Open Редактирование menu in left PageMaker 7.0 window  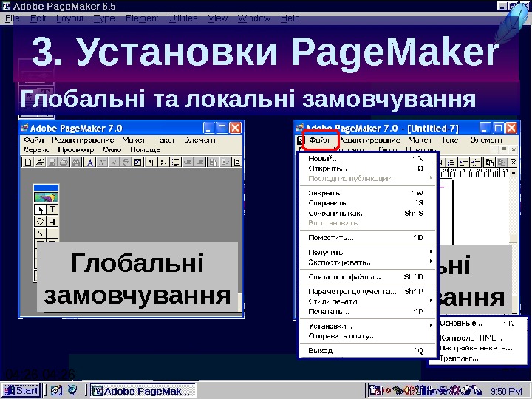click(x=83, y=140)
